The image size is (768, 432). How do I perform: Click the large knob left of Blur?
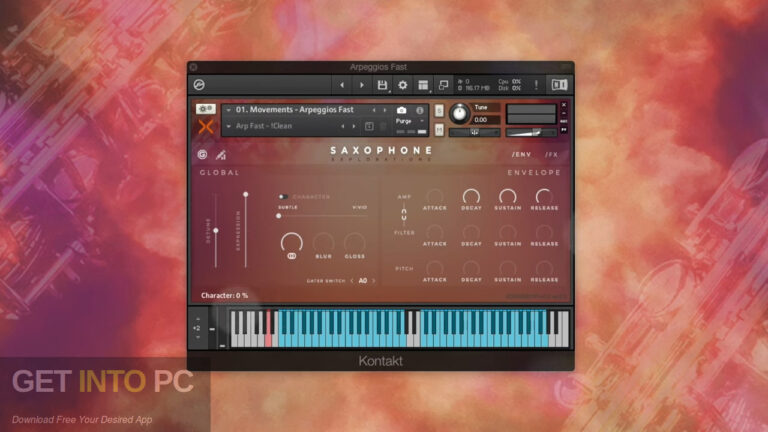pos(291,242)
